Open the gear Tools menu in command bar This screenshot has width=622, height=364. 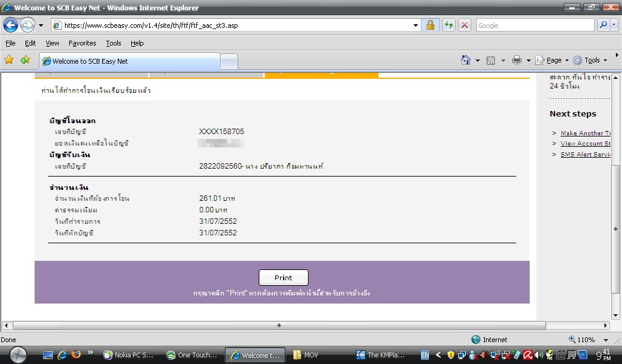coord(590,60)
